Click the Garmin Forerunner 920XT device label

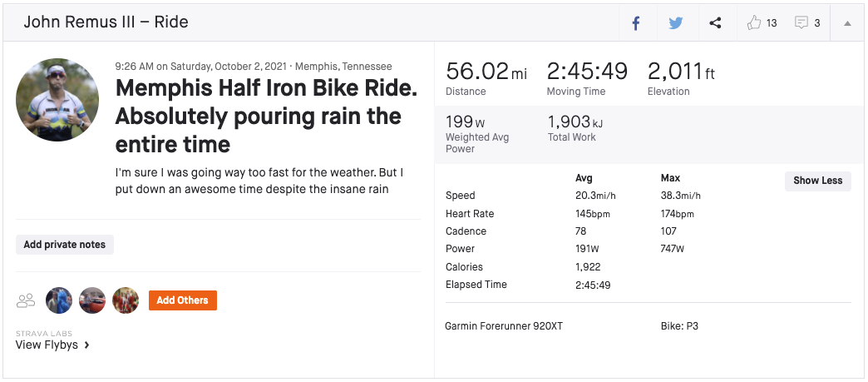[504, 326]
